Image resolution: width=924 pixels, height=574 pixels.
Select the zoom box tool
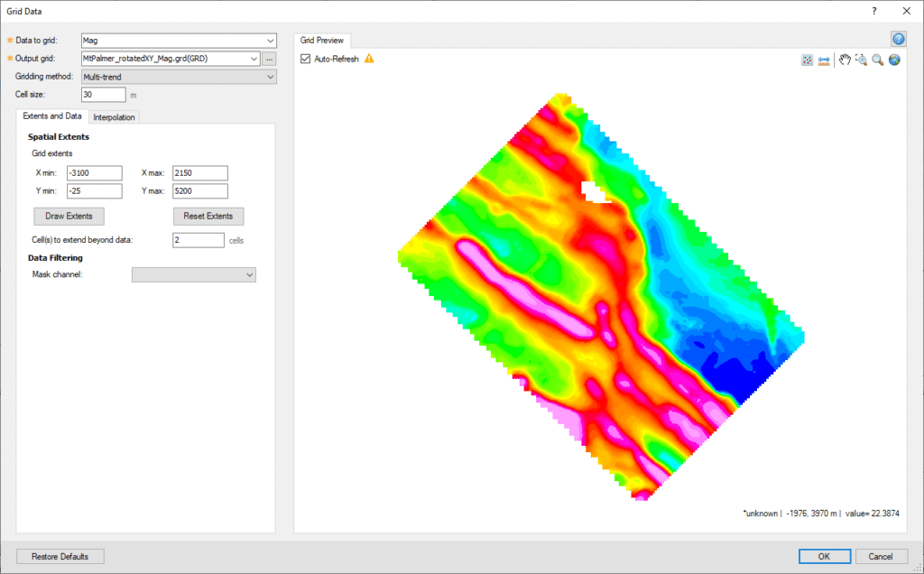click(x=861, y=60)
